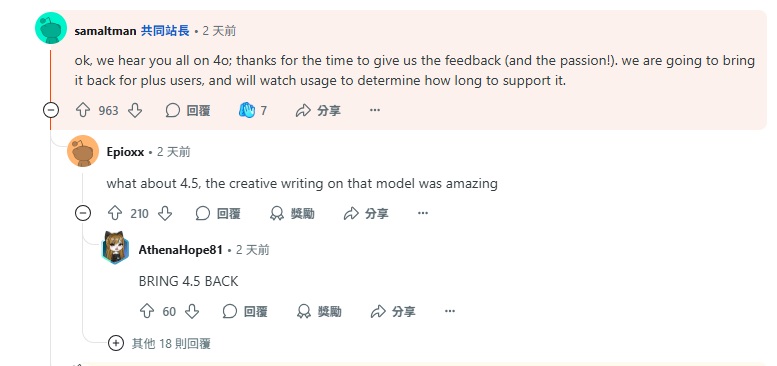777x366 pixels.
Task: Open samaltman's avatar profile picture
Action: [51, 29]
